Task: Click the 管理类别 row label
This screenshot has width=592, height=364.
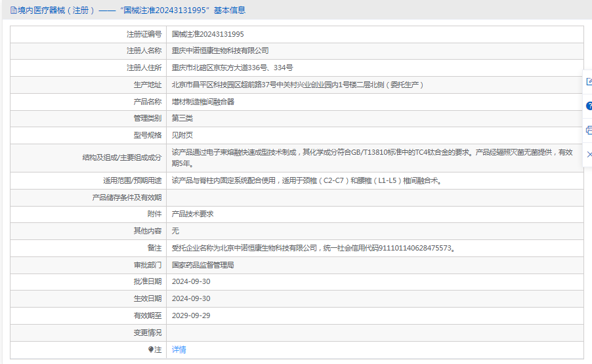Action: [x=147, y=118]
